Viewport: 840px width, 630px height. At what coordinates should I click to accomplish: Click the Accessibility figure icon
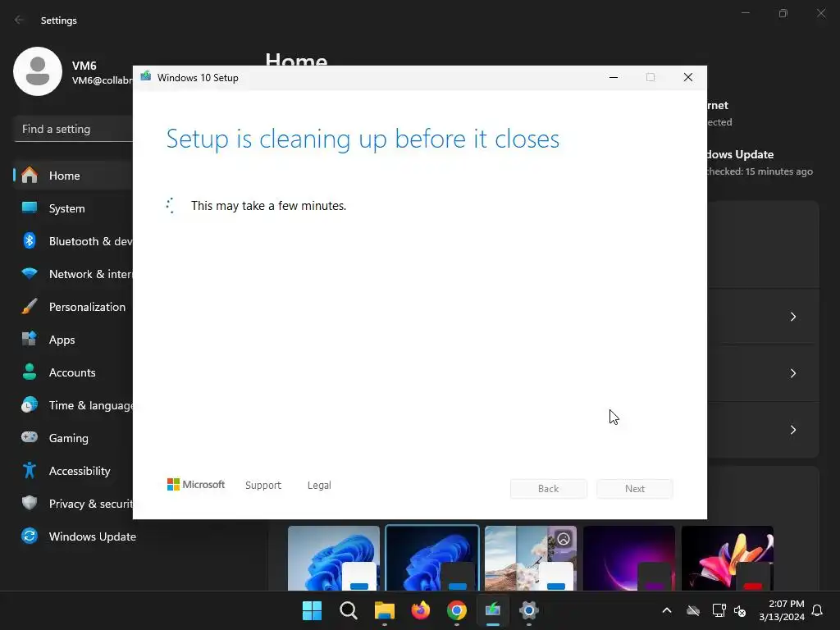click(30, 470)
